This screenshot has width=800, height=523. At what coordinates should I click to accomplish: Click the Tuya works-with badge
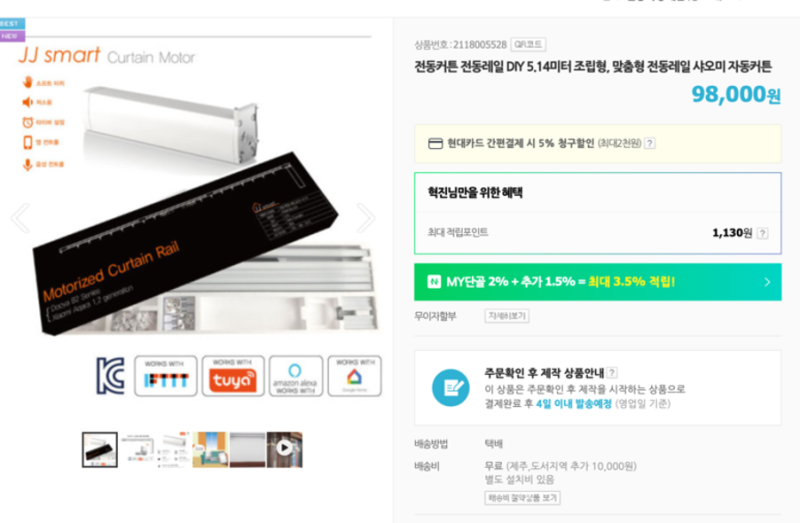tap(233, 376)
